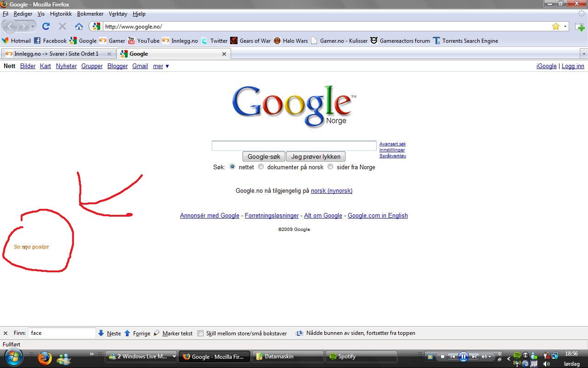Open the Bilder link

[x=28, y=66]
